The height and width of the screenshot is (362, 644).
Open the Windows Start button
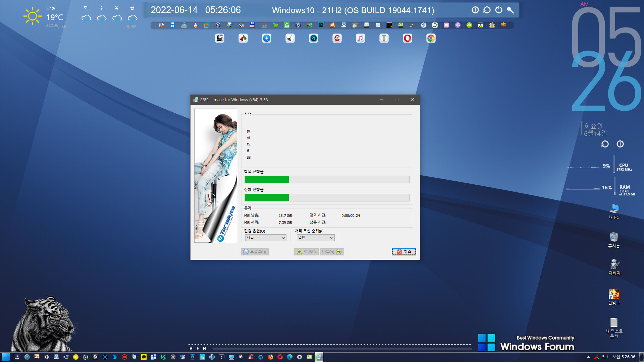tap(6, 357)
